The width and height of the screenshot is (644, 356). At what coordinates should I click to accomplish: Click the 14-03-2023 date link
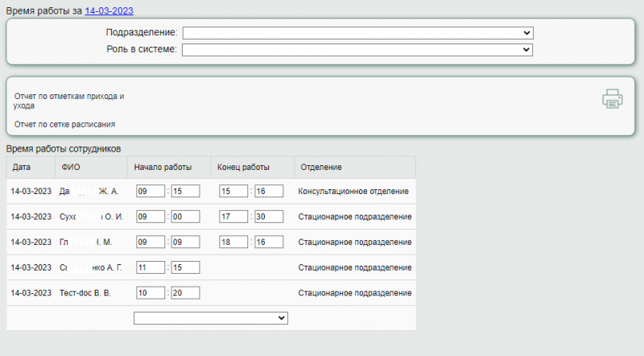(109, 11)
